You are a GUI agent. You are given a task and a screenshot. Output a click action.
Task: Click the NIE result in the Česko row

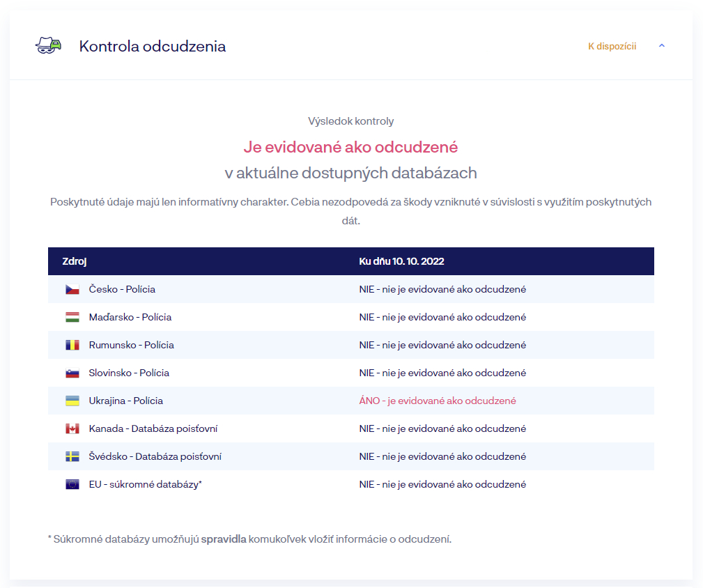[442, 289]
